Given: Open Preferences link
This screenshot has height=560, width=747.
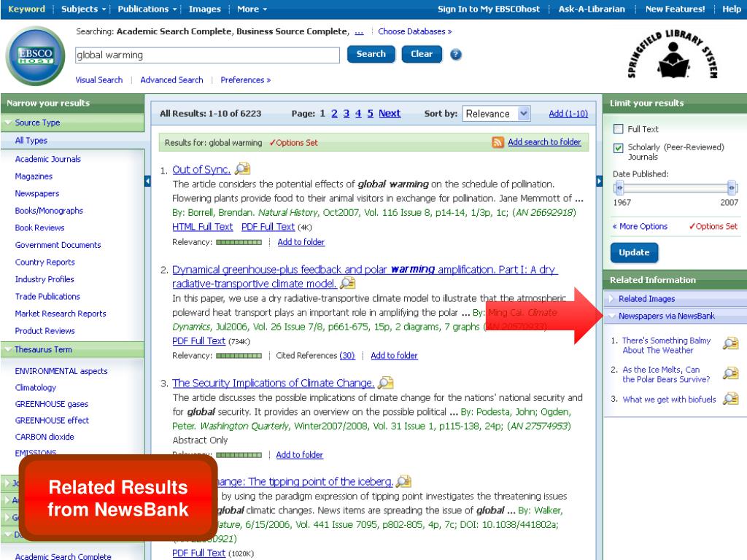Looking at the screenshot, I should tap(245, 80).
